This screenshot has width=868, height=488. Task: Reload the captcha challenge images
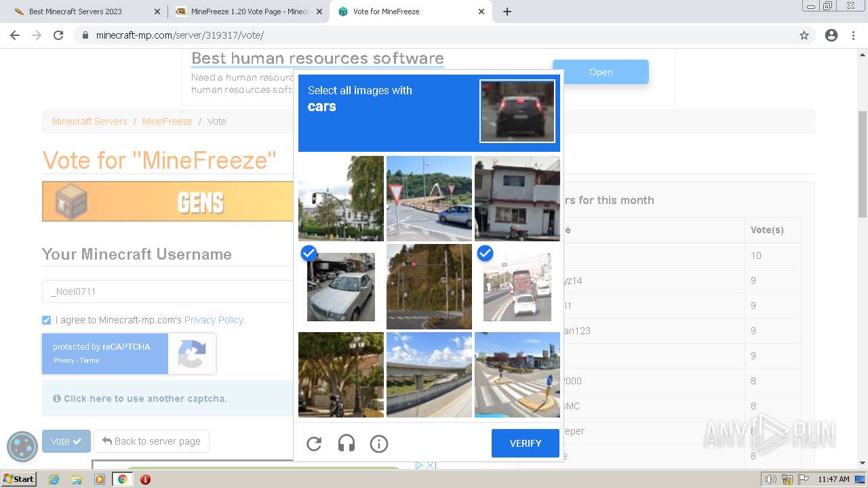(x=314, y=443)
